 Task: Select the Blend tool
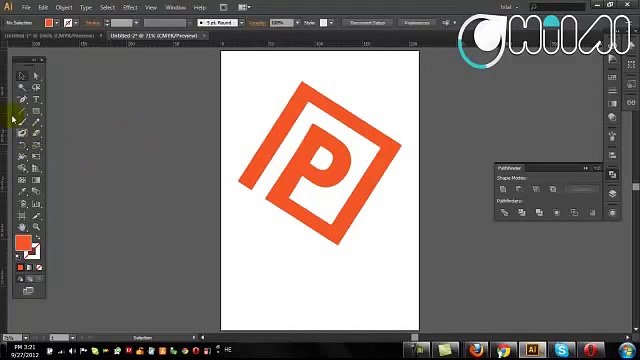coord(36,191)
